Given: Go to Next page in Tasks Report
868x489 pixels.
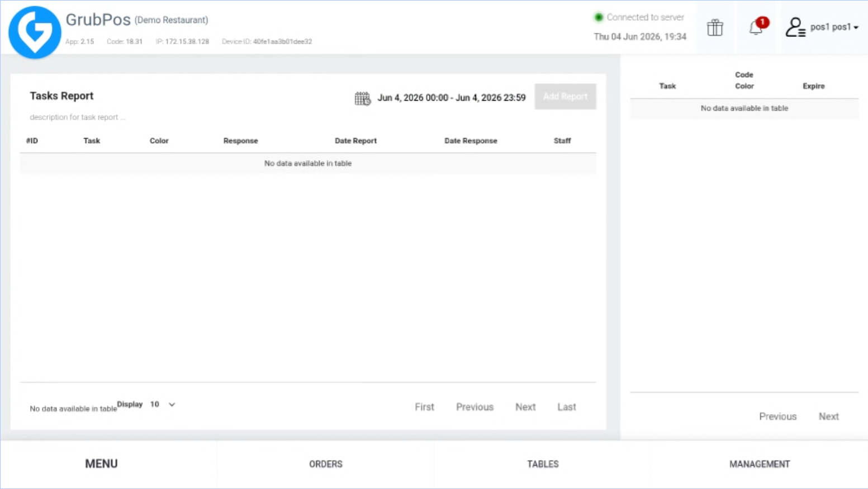Looking at the screenshot, I should tap(525, 407).
